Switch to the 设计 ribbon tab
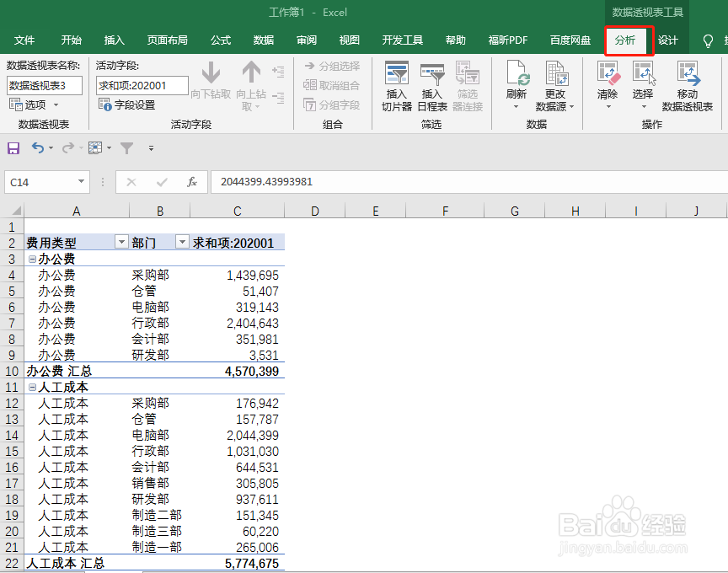Viewport: 728px width, 573px height. tap(669, 40)
